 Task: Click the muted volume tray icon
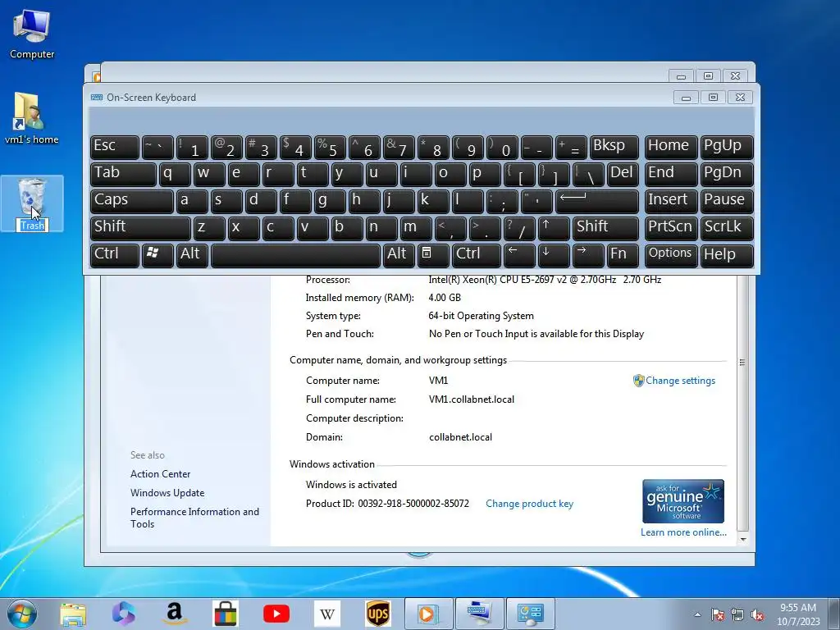[757, 614]
